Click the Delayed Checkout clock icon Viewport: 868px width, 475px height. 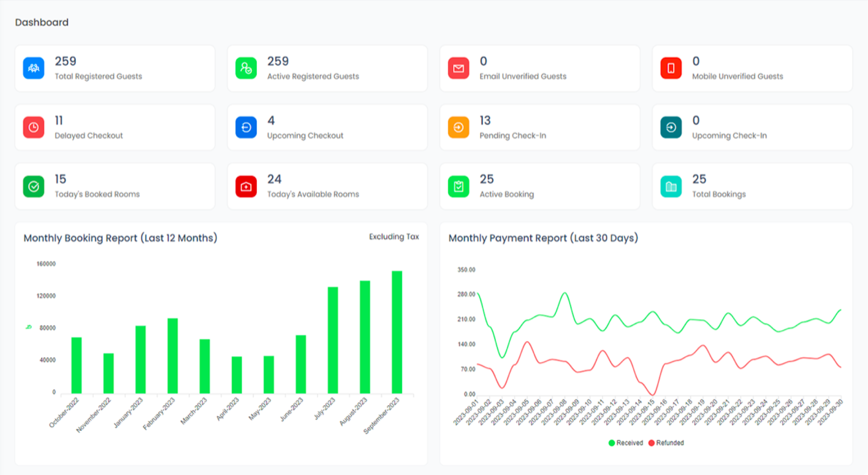[34, 127]
